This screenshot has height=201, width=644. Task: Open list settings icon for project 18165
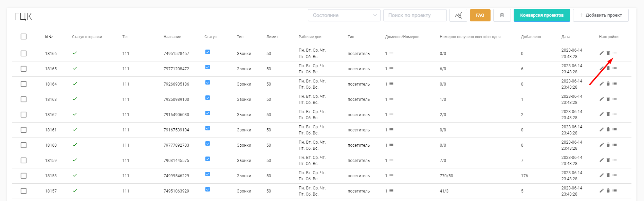point(615,68)
